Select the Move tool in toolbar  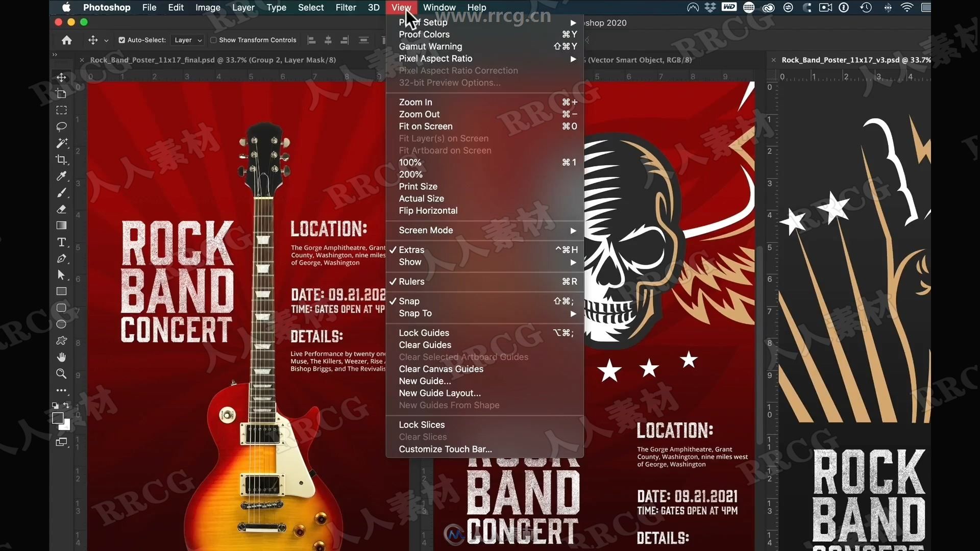pyautogui.click(x=61, y=78)
